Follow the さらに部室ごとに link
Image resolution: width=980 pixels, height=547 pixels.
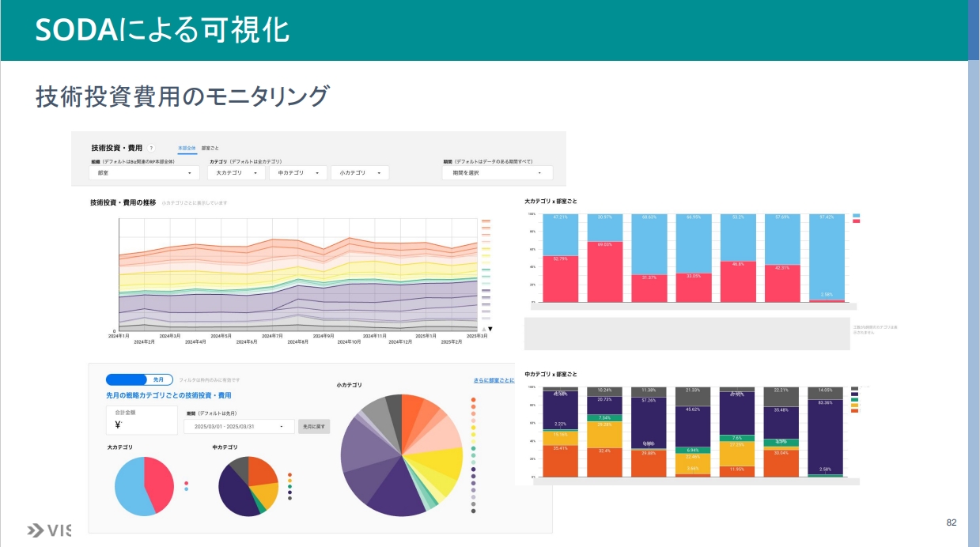494,380
